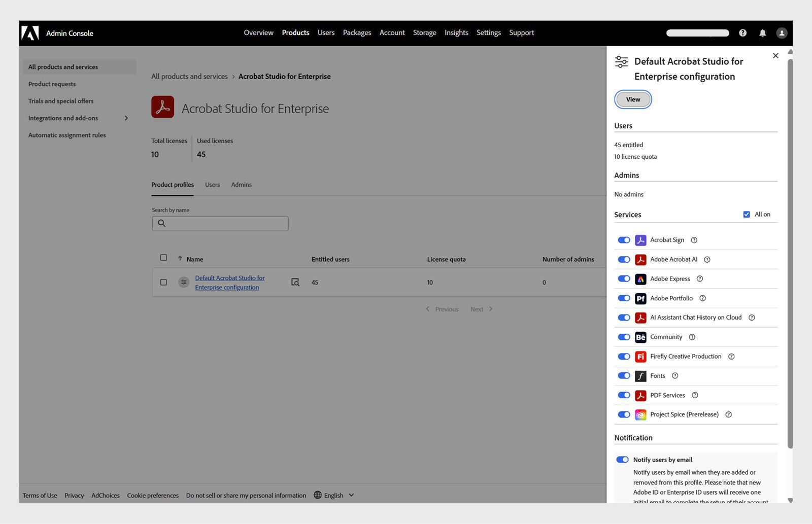812x524 pixels.
Task: Toggle Notify users by email
Action: pyautogui.click(x=622, y=460)
